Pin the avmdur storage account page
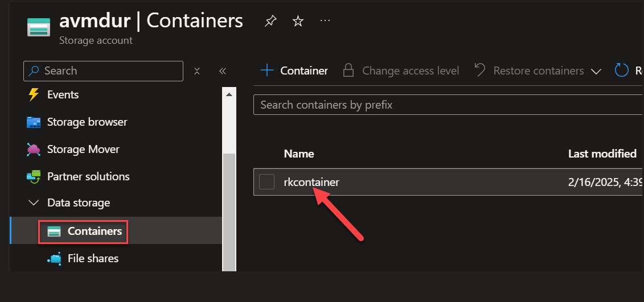This screenshot has height=302, width=644. (271, 22)
